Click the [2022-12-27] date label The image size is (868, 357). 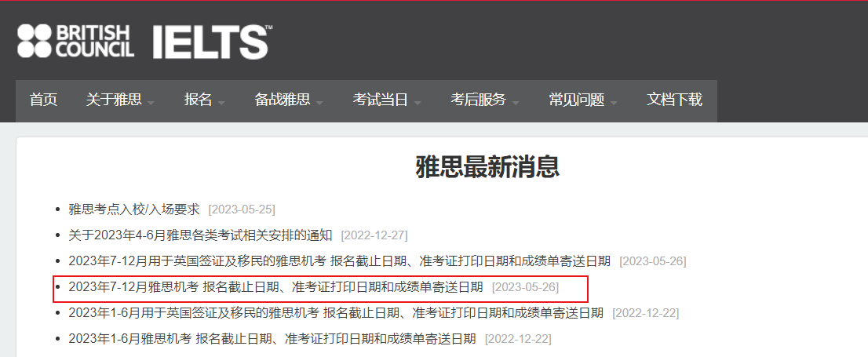[375, 236]
